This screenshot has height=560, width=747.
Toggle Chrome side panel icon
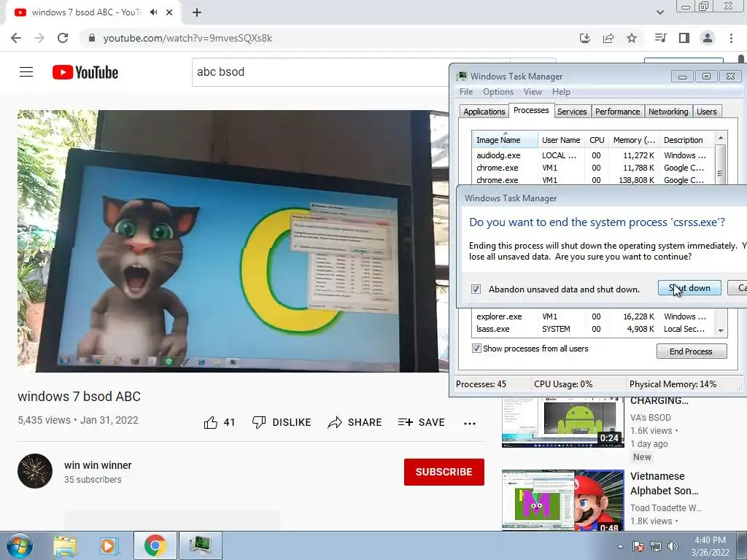(684, 38)
